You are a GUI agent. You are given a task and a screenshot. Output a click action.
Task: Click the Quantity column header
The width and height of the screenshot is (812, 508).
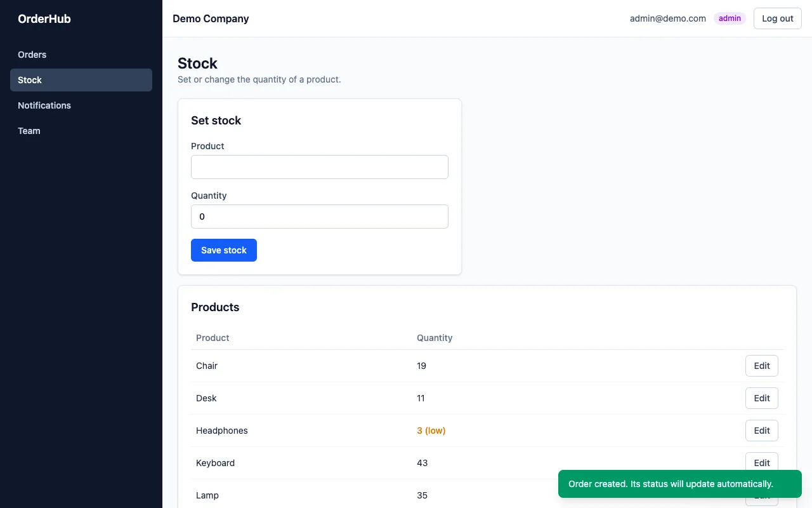[x=435, y=338]
